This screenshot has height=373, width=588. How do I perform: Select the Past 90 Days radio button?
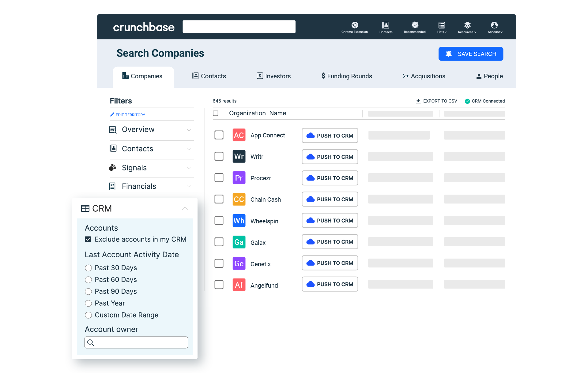[88, 291]
